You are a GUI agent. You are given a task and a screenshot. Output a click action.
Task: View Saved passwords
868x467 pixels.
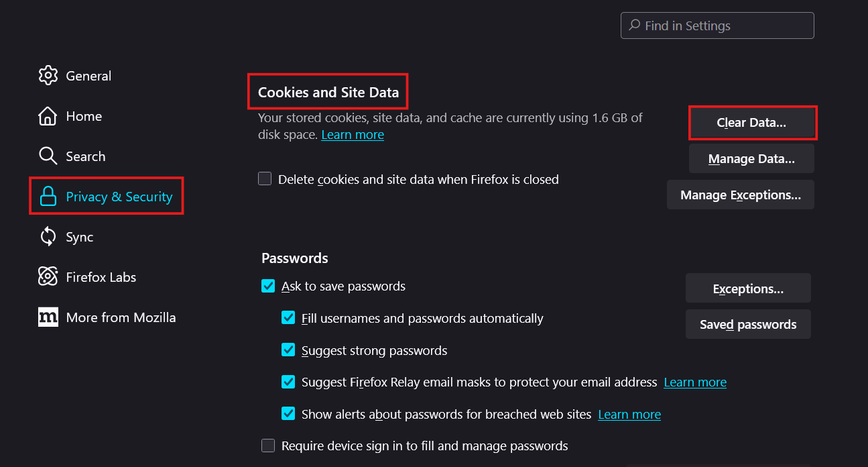[748, 325]
